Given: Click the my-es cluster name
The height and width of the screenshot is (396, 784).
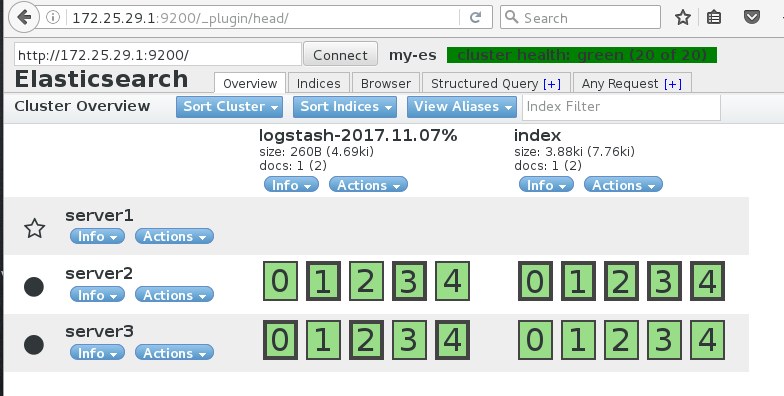Looking at the screenshot, I should pos(413,55).
